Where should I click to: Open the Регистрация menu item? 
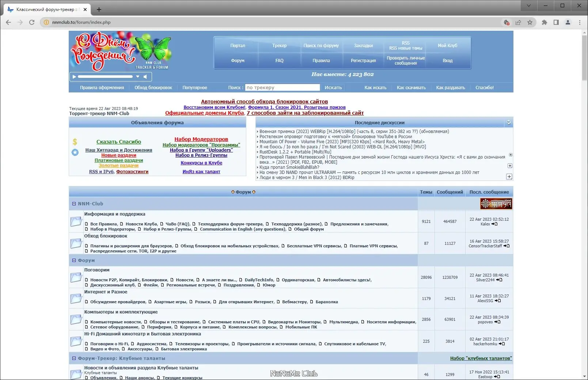(x=363, y=61)
